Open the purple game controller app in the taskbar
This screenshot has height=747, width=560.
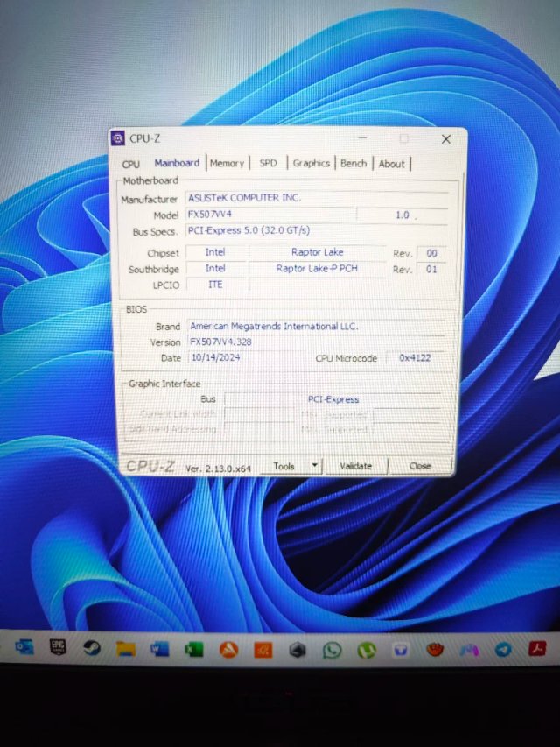469,649
